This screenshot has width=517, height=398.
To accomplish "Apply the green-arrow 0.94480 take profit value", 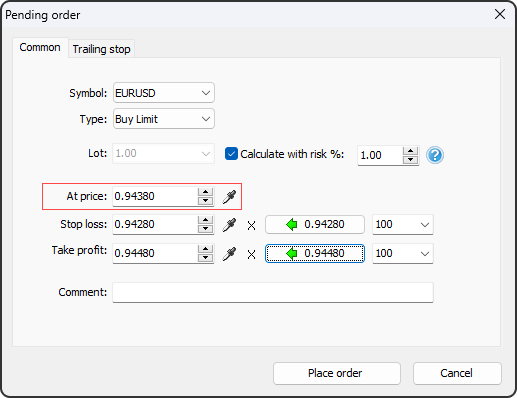I will tap(315, 253).
